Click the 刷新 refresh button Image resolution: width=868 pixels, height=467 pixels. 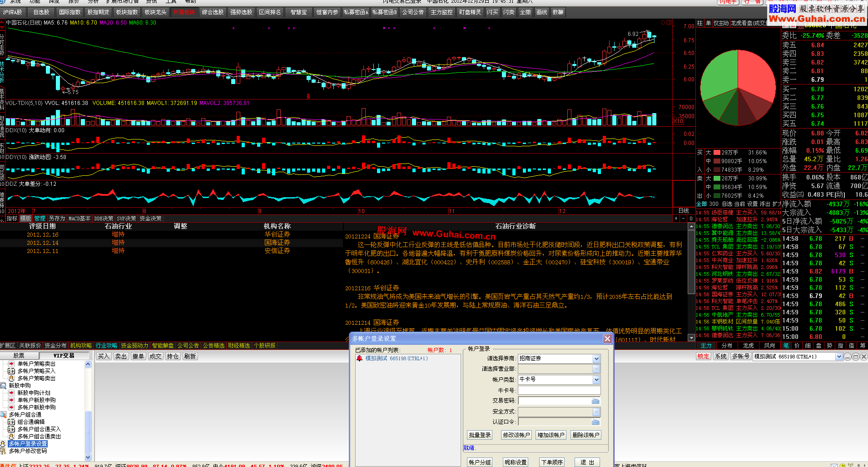[x=190, y=357]
